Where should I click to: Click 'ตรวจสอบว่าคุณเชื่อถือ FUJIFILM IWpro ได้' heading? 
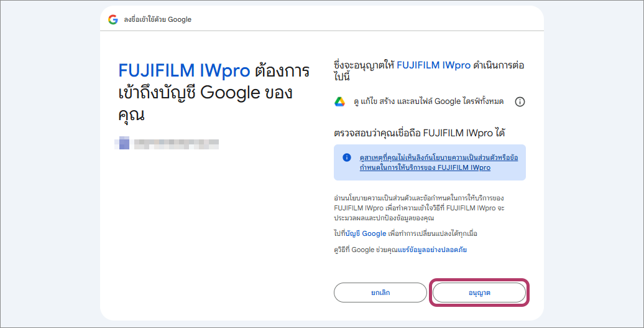(420, 133)
